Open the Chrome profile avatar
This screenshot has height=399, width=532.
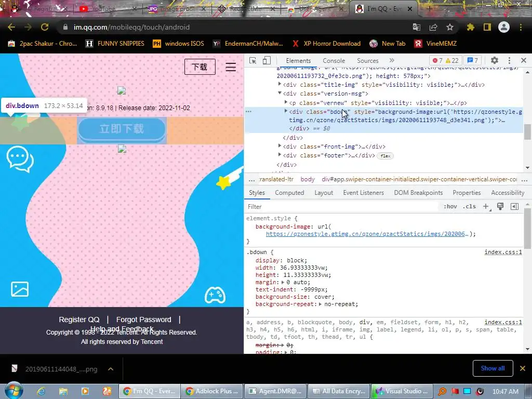click(x=504, y=27)
